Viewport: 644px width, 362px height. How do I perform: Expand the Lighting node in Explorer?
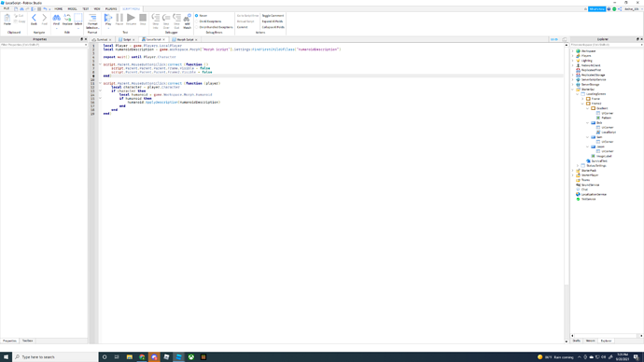pyautogui.click(x=573, y=61)
